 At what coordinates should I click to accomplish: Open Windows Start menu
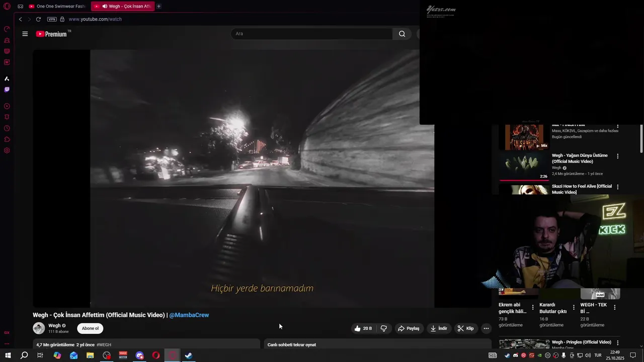pos(8,355)
